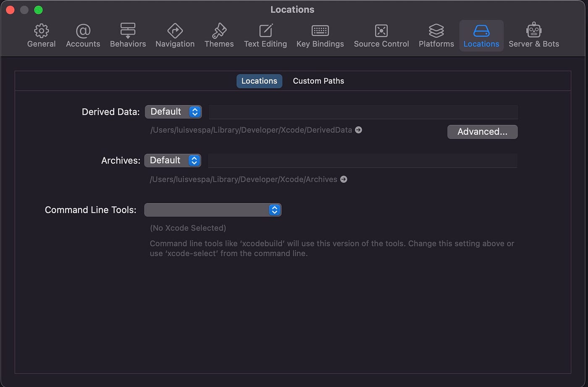
Task: Click the Derived Data path field
Action: tap(363, 112)
